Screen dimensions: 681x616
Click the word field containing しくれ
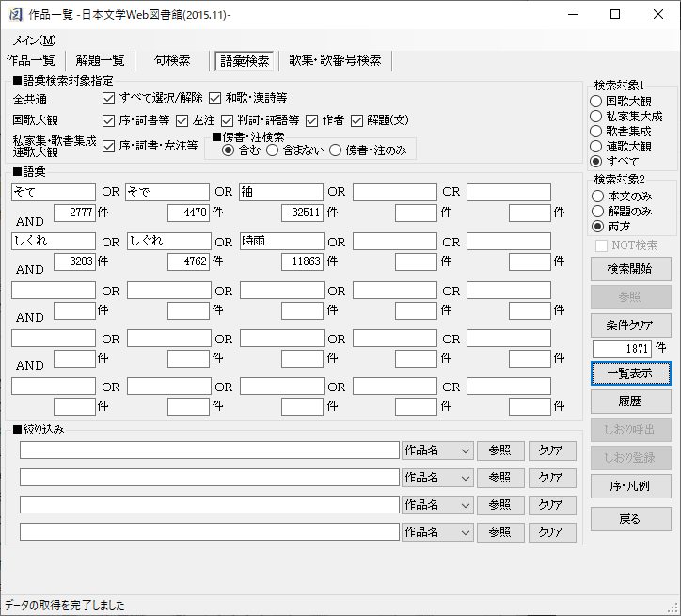[54, 242]
